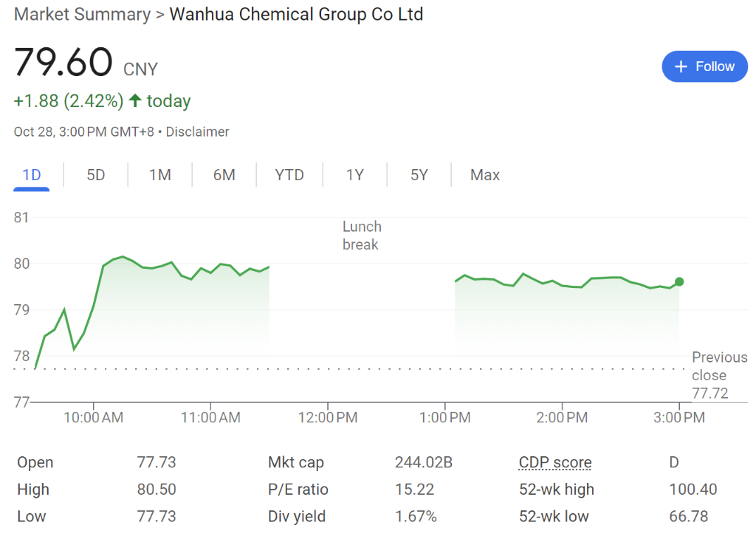
Task: Click the Market Summary breadcrumb
Action: 80,14
